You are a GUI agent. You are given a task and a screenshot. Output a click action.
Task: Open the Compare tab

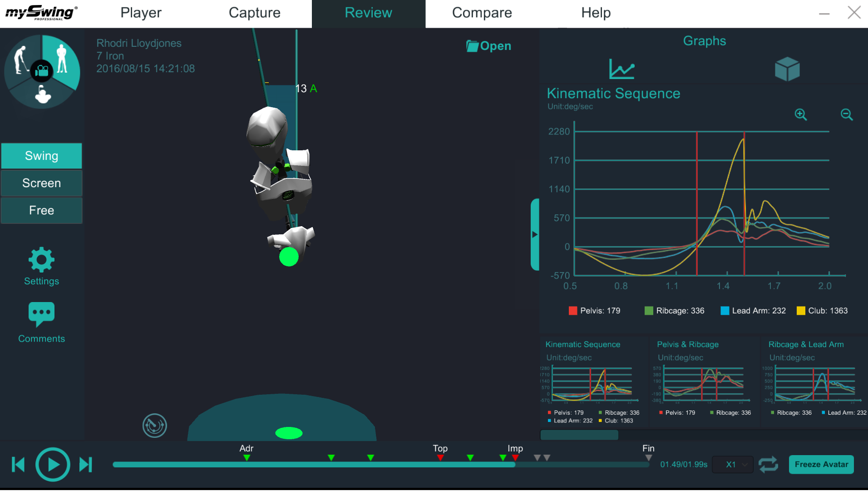pyautogui.click(x=482, y=13)
